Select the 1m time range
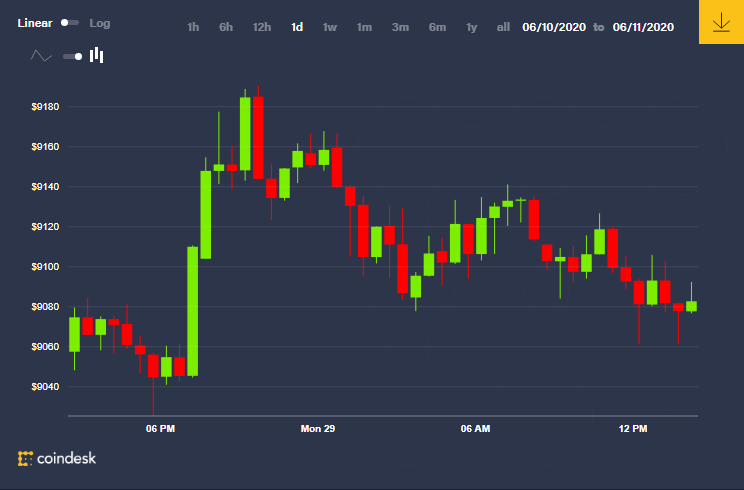The image size is (744, 490). coord(364,27)
